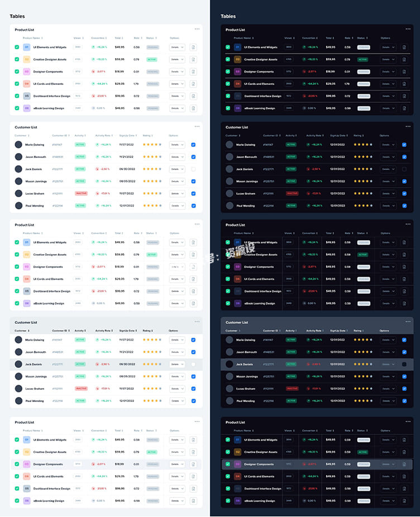The width and height of the screenshot is (420, 517).
Task: Click document icon for Creative Designer Assets, top light table
Action: click(x=193, y=59)
